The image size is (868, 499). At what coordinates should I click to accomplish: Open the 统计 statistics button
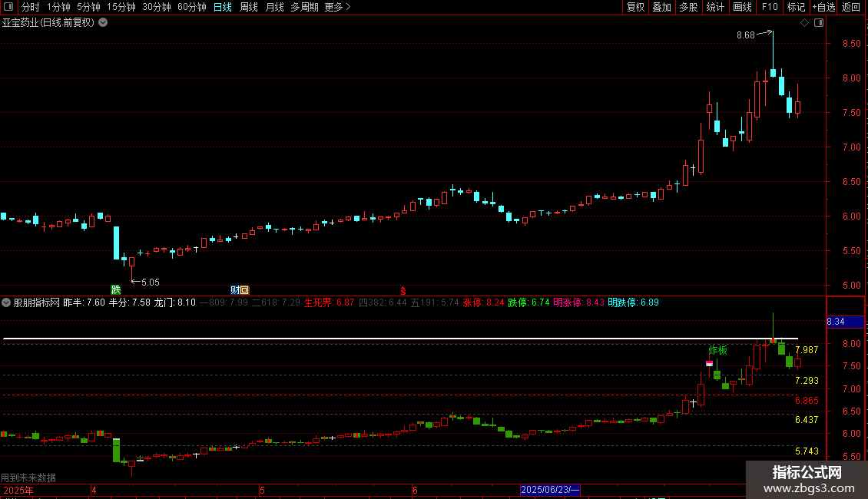(x=714, y=7)
